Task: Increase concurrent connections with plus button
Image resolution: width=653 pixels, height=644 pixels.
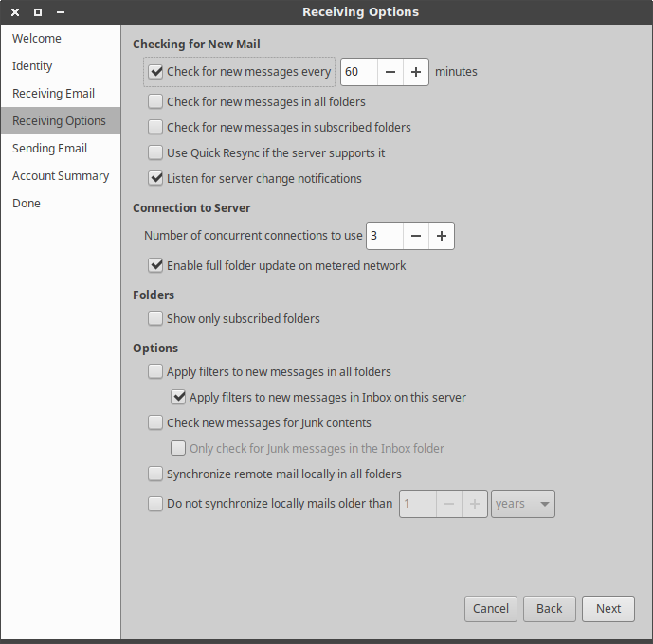Action: [x=442, y=236]
